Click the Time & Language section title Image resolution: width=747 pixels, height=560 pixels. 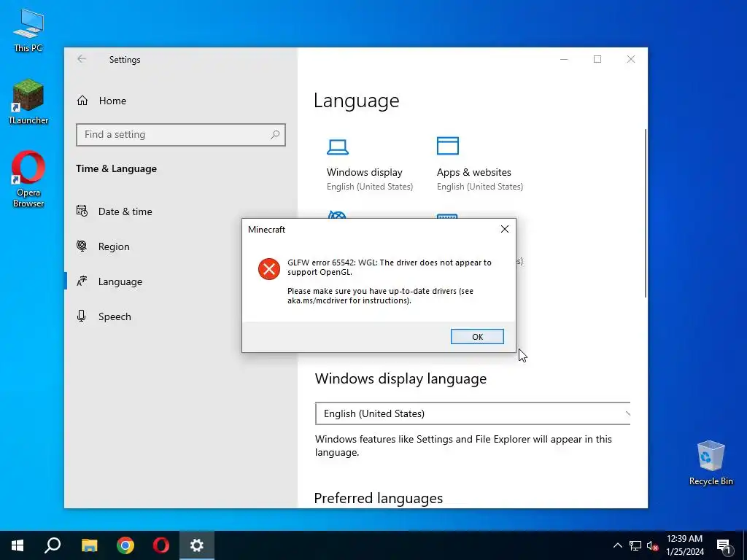pos(116,168)
